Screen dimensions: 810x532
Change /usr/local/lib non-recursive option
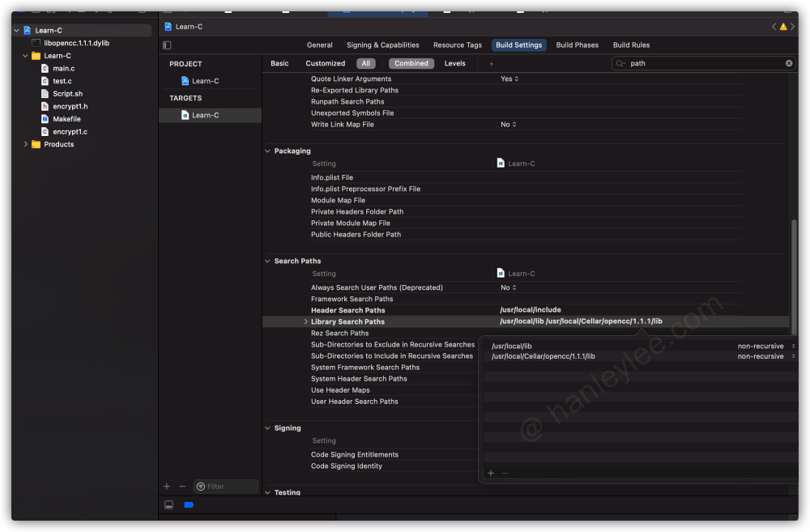click(x=765, y=346)
